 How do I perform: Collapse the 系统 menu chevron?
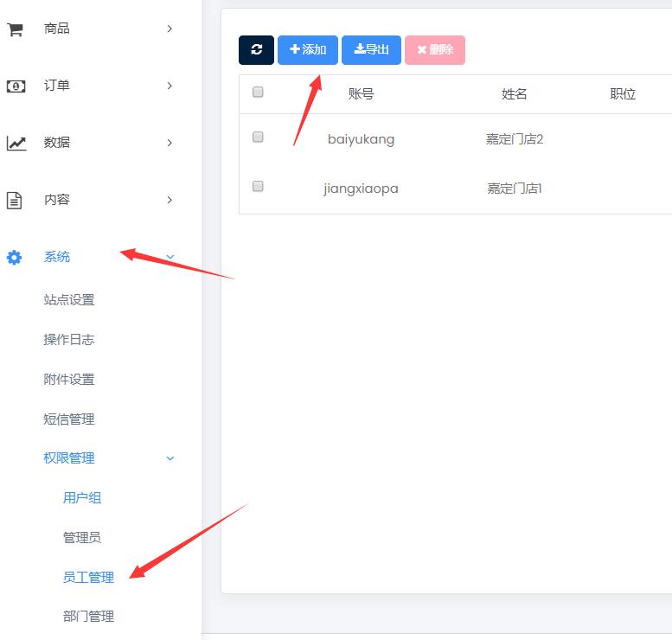point(170,257)
